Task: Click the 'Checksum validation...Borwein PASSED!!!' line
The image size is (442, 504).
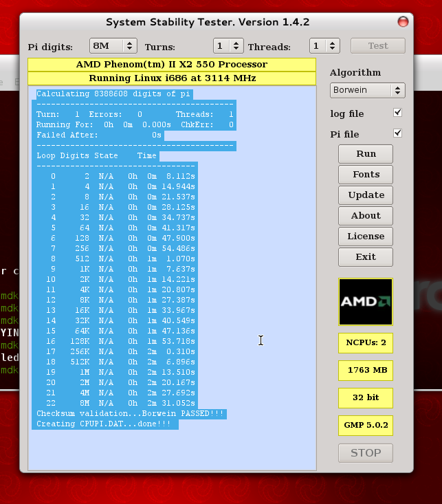Action: pos(129,413)
